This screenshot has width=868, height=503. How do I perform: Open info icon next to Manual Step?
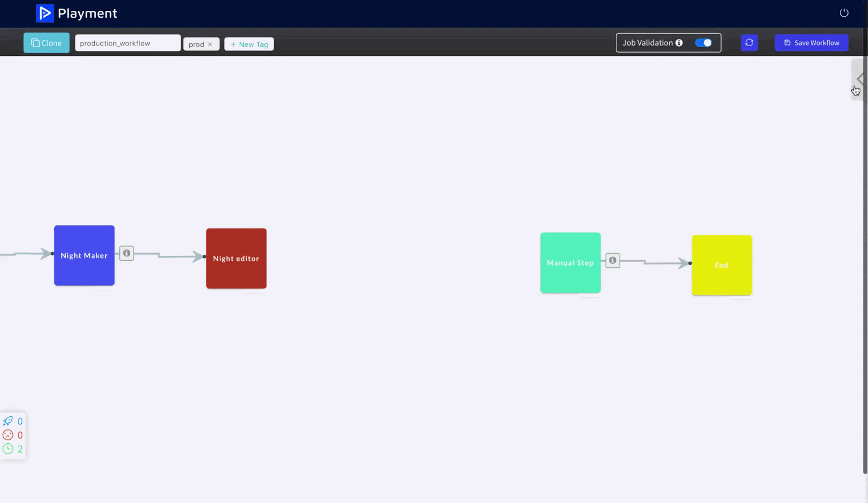[612, 261]
